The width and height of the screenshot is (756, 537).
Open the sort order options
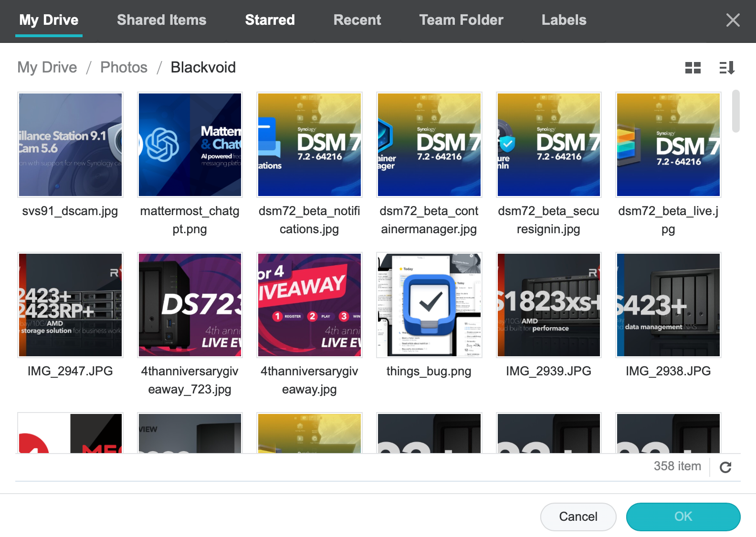coord(727,68)
